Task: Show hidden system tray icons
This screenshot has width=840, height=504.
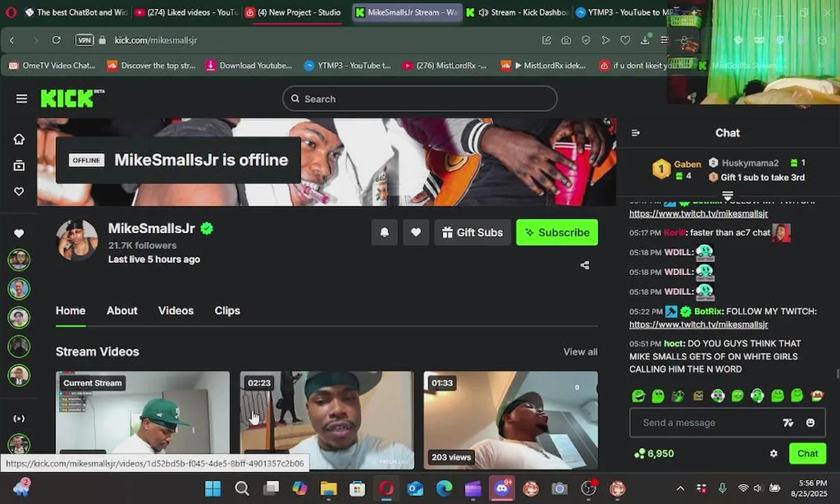Action: (x=680, y=488)
